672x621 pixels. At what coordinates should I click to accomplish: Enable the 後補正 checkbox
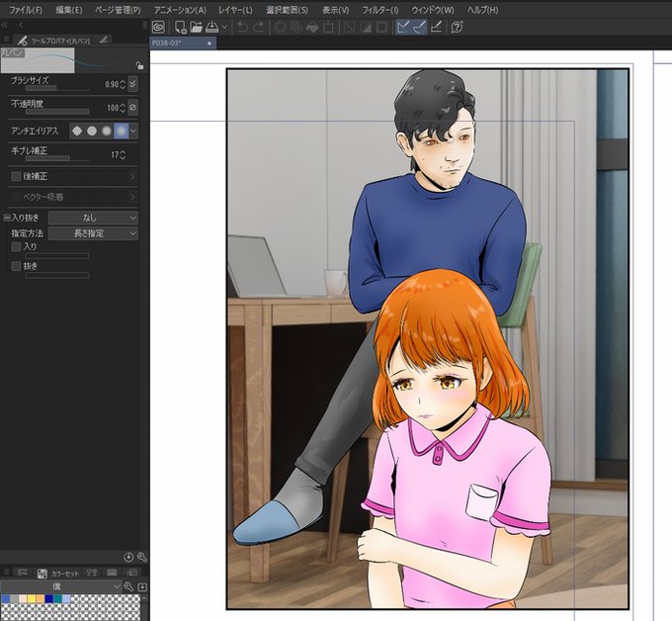[16, 176]
